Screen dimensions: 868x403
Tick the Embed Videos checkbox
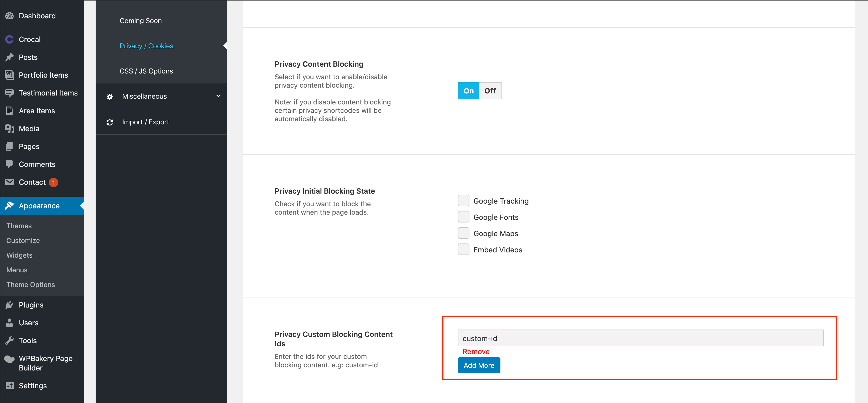tap(463, 250)
